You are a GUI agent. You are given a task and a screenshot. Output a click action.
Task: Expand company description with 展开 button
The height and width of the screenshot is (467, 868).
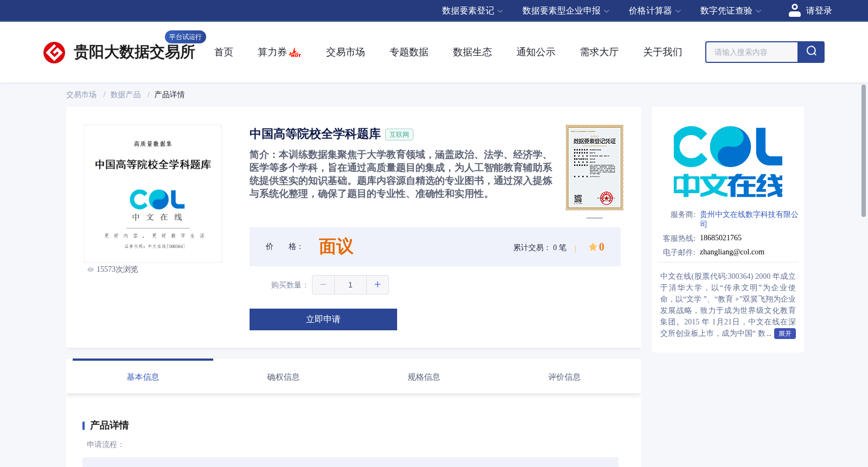tap(785, 334)
